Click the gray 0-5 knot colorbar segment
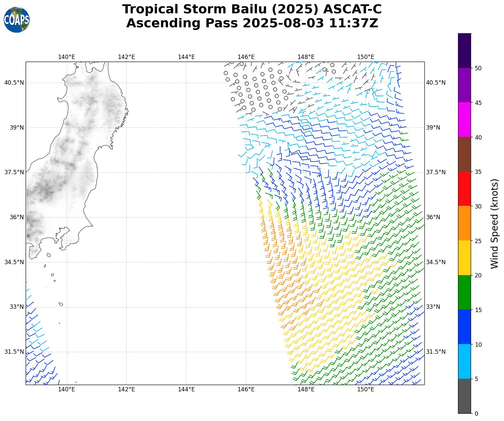Image resolution: width=504 pixels, height=421 pixels. 464,396
